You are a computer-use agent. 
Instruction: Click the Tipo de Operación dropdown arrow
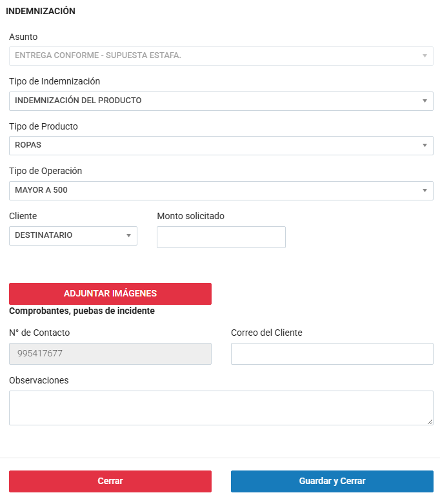pyautogui.click(x=424, y=191)
